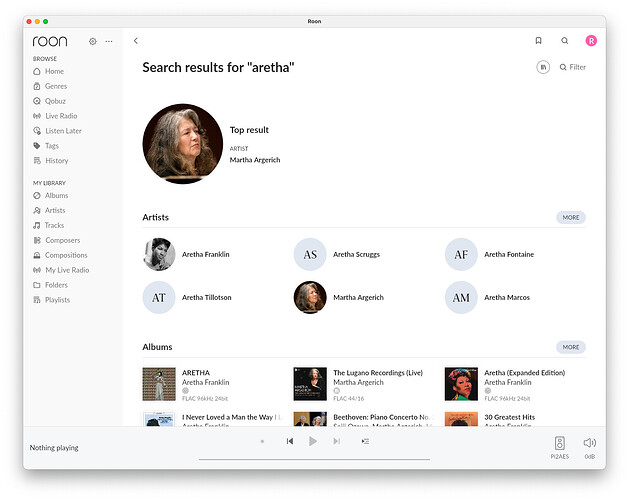Go back using the back arrow
Viewport: 629px width, 500px height.
(x=136, y=41)
